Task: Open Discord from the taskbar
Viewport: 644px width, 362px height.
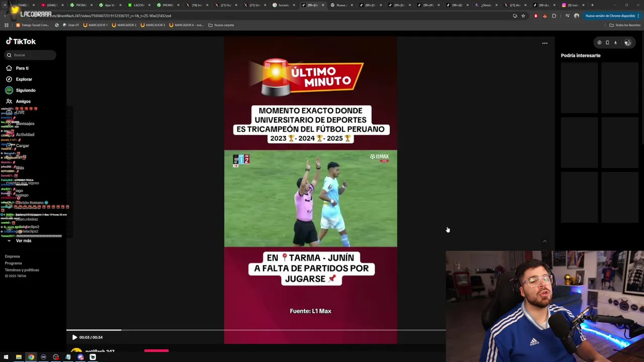Action: click(x=80, y=357)
